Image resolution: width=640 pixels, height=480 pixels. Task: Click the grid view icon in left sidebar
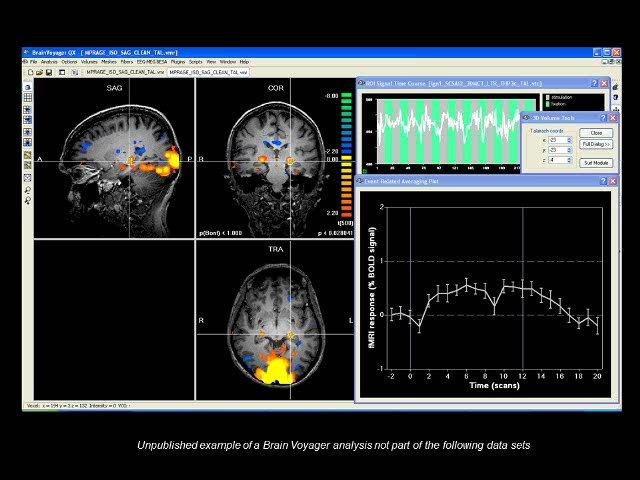click(x=27, y=98)
